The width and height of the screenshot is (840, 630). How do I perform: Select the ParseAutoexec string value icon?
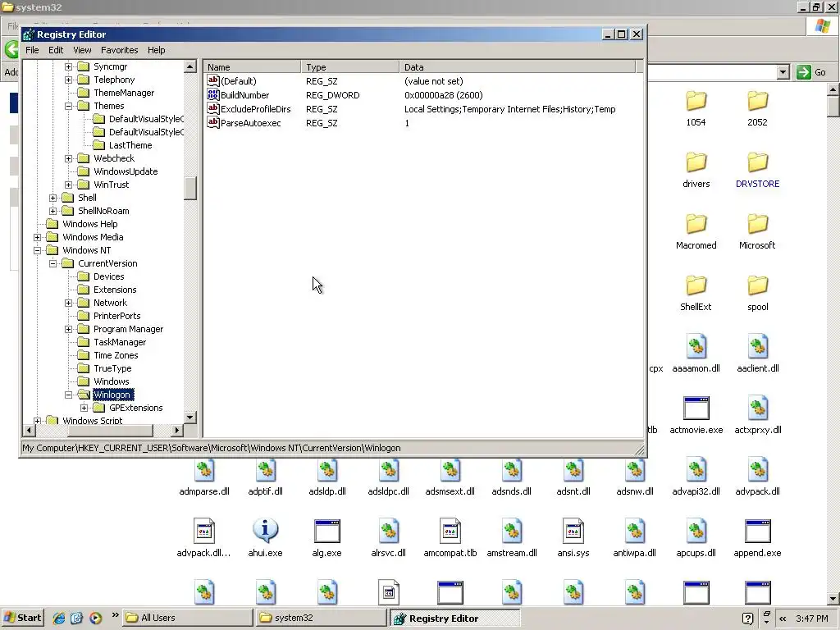(x=213, y=123)
